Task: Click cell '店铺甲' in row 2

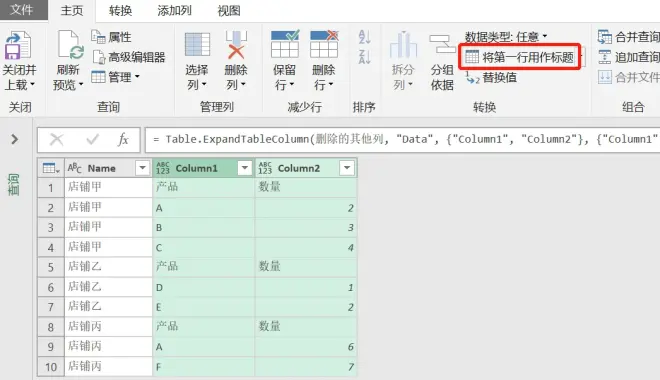Action: 108,207
